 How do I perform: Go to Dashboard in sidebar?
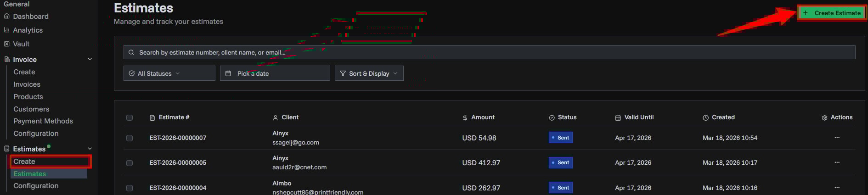click(x=31, y=17)
